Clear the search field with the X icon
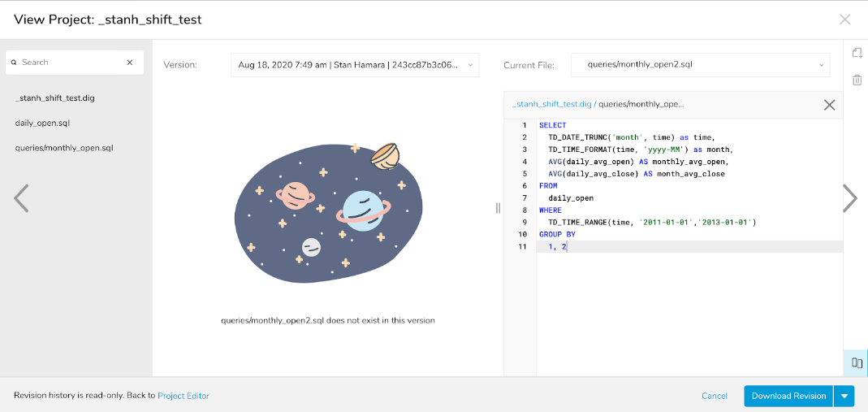Viewport: 868px width, 412px height. (x=130, y=63)
